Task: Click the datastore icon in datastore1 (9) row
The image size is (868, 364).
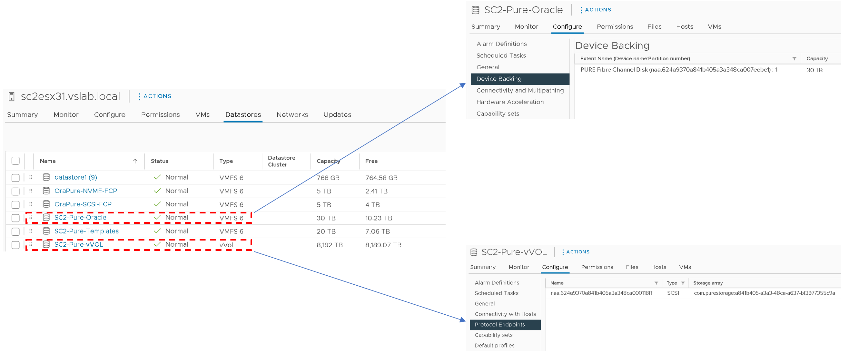Action: 46,177
